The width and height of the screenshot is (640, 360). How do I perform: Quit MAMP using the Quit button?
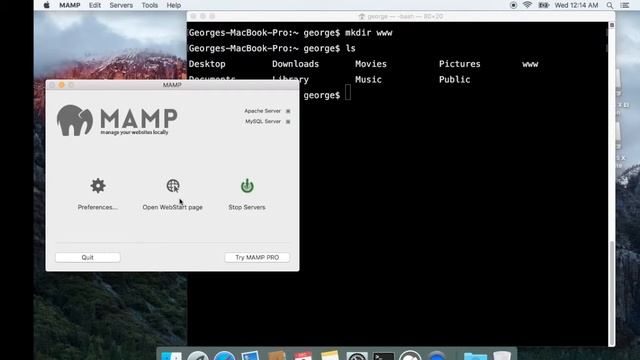point(88,258)
